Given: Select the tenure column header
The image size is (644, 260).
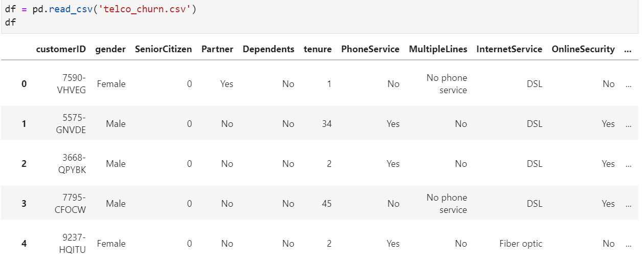Looking at the screenshot, I should [x=317, y=49].
